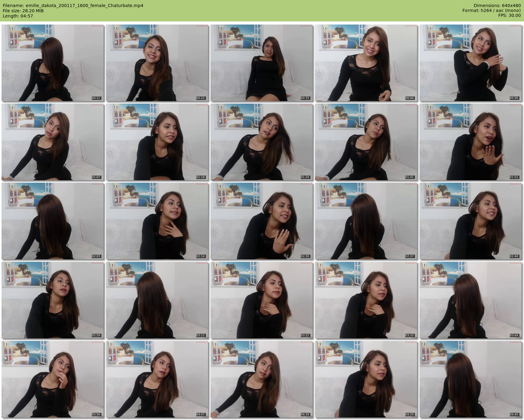Click the Dimensions 640x480 text
524x420 pixels.
point(497,6)
